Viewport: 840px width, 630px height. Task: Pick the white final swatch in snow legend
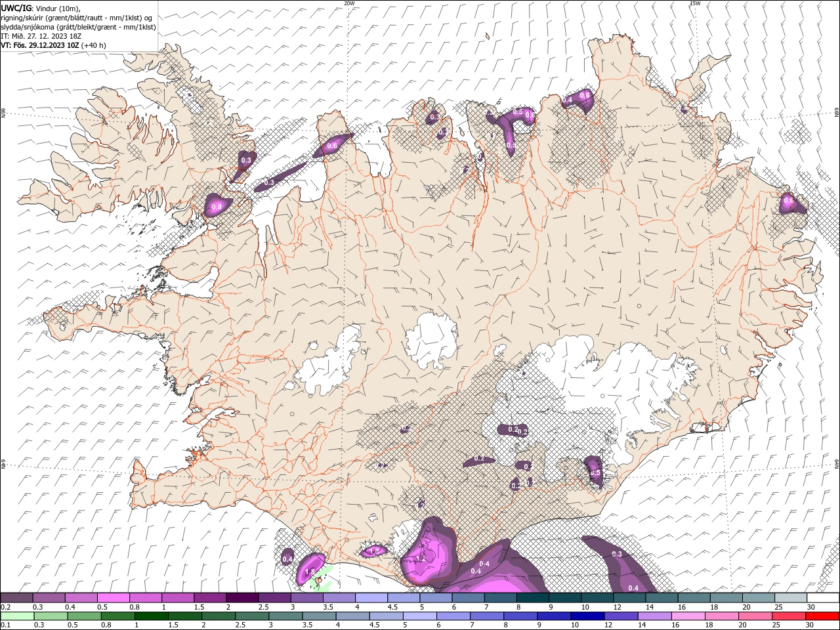[822, 598]
